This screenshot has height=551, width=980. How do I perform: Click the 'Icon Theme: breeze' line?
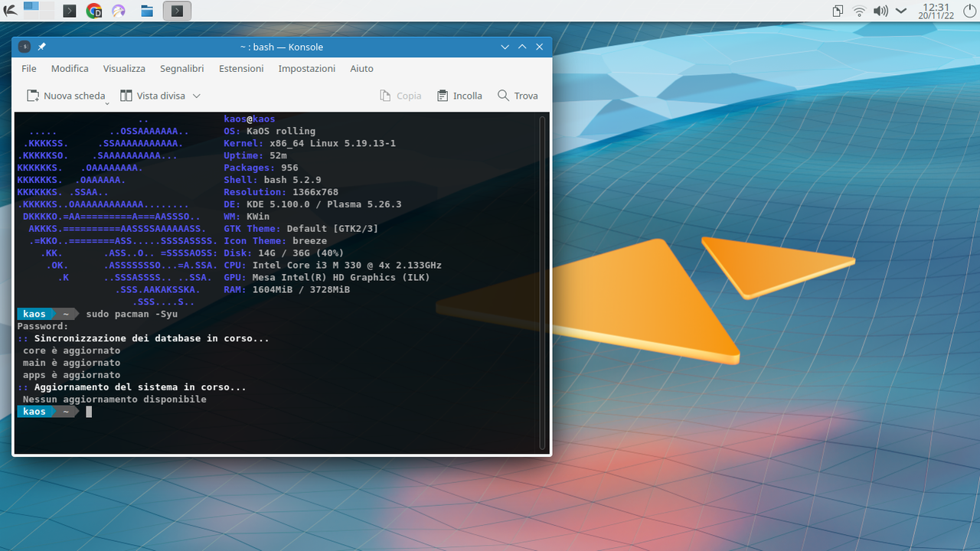276,241
